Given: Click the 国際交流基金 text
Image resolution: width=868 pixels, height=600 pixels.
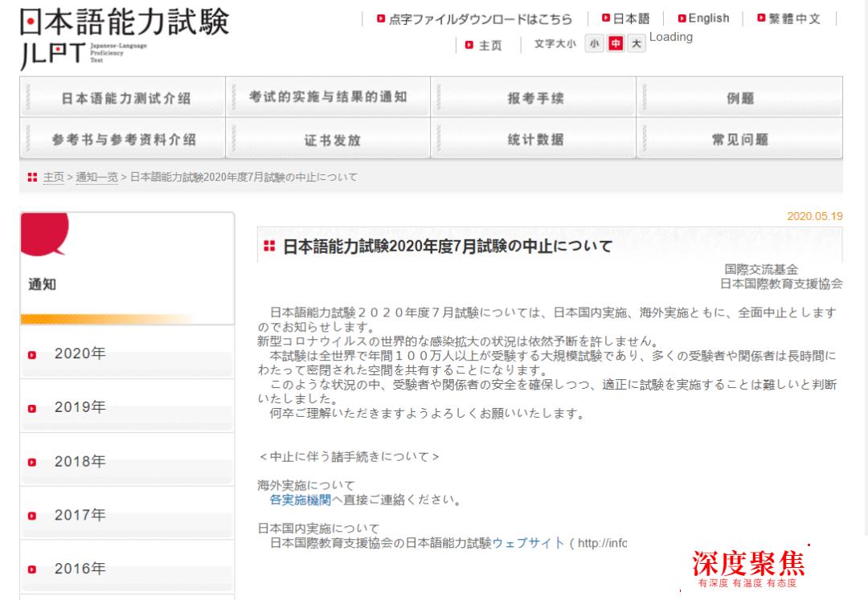Looking at the screenshot, I should click(761, 269).
